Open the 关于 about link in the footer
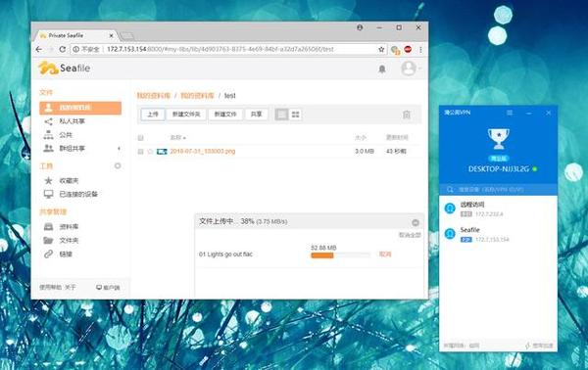Screen dimensions: 588x370 point(71,287)
